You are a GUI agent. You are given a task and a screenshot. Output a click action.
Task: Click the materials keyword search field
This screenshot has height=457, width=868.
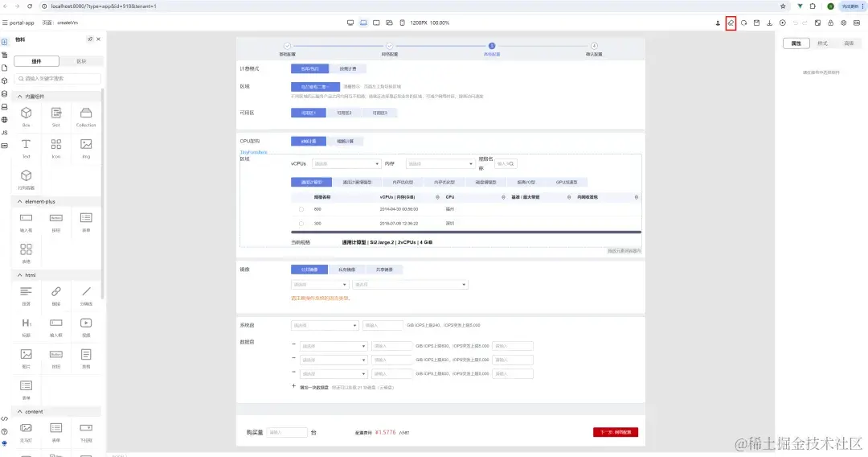coord(58,79)
